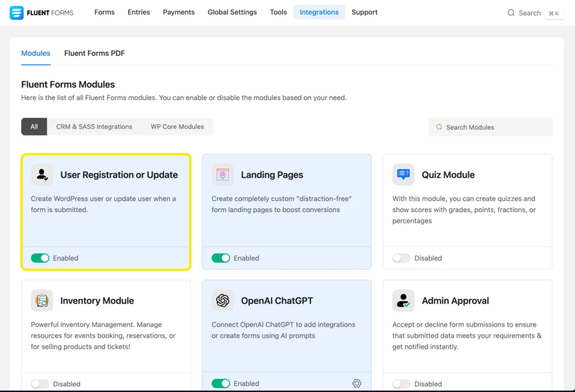The width and height of the screenshot is (575, 392).
Task: Click the User Registration or Update title
Action: (119, 175)
